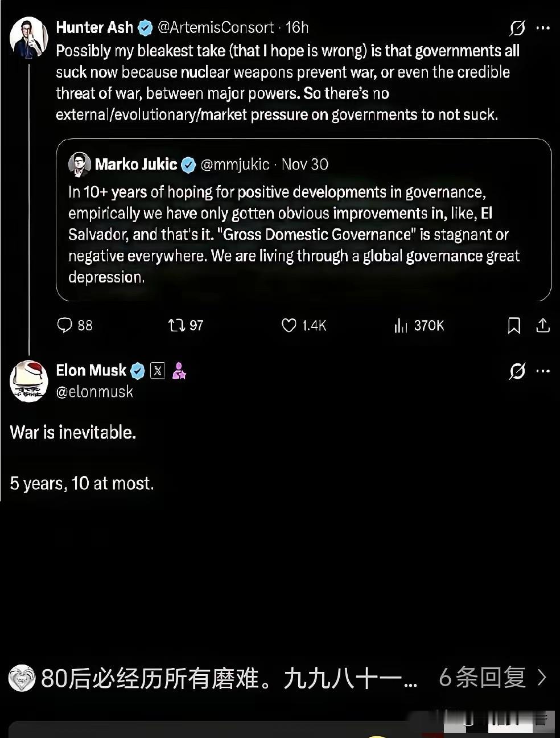Click Marko Jukic's small avatar in quote

[x=80, y=165]
